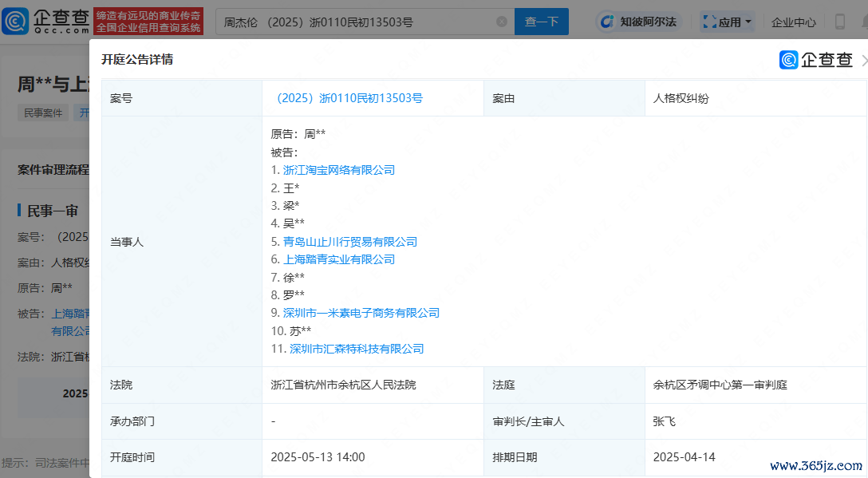The width and height of the screenshot is (868, 478).
Task: Click the mobile phone icon in header
Action: click(840, 22)
